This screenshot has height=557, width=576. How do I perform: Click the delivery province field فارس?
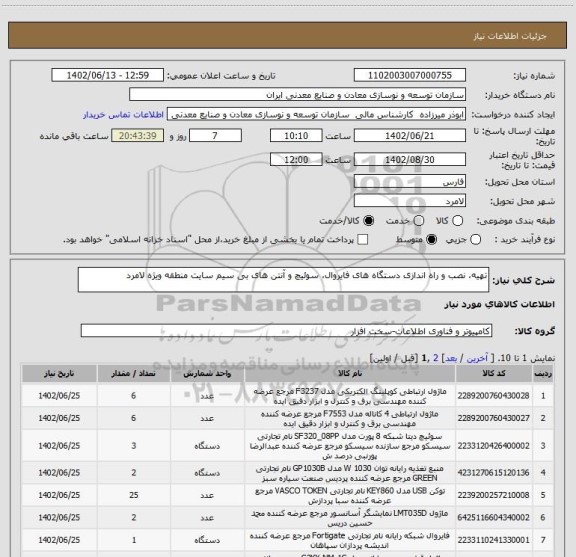[x=410, y=182]
